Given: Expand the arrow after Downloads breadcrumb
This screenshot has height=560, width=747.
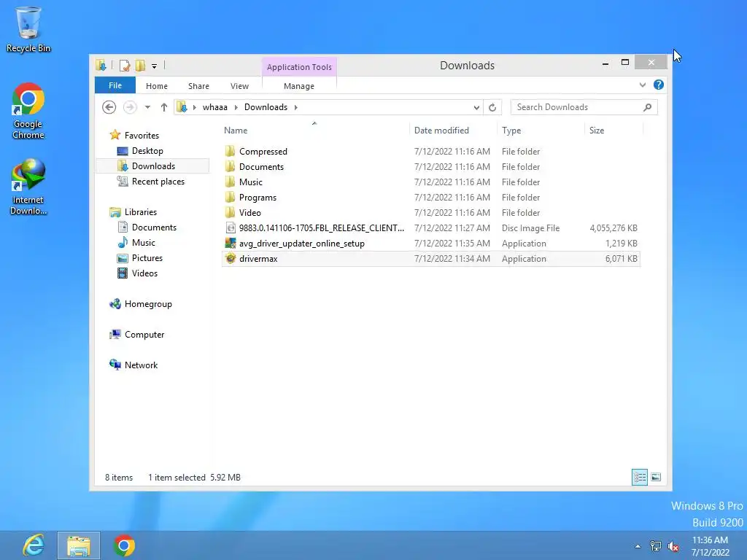Looking at the screenshot, I should [296, 107].
